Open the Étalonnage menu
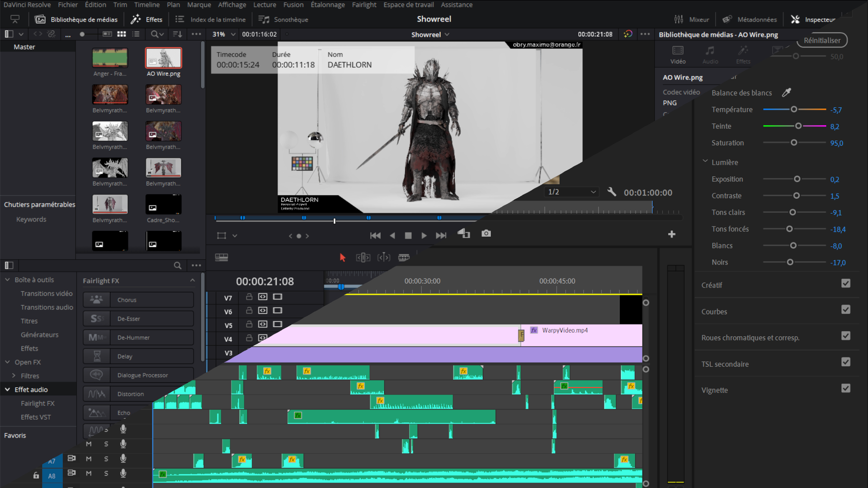Screen dimensions: 868x488 (328, 5)
